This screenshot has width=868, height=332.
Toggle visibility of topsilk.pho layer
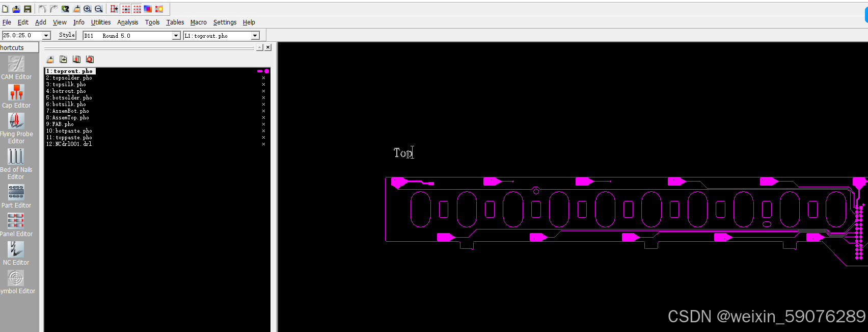coord(263,85)
